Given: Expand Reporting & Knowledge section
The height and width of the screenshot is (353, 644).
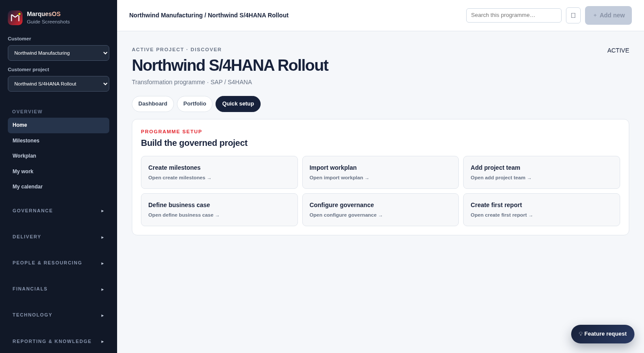Looking at the screenshot, I should [59, 341].
